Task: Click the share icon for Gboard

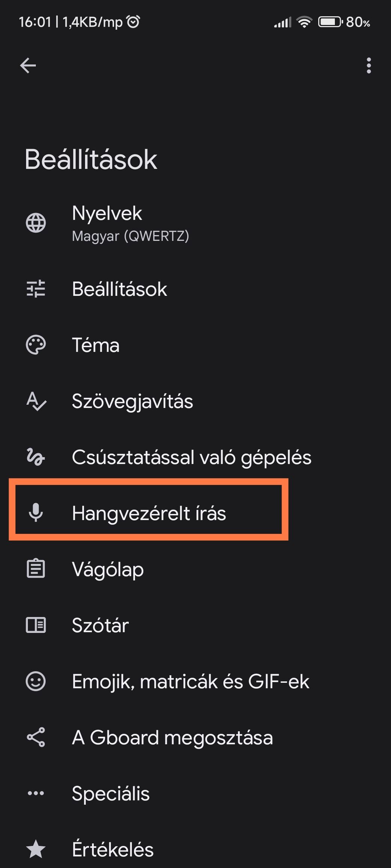Action: (36, 737)
